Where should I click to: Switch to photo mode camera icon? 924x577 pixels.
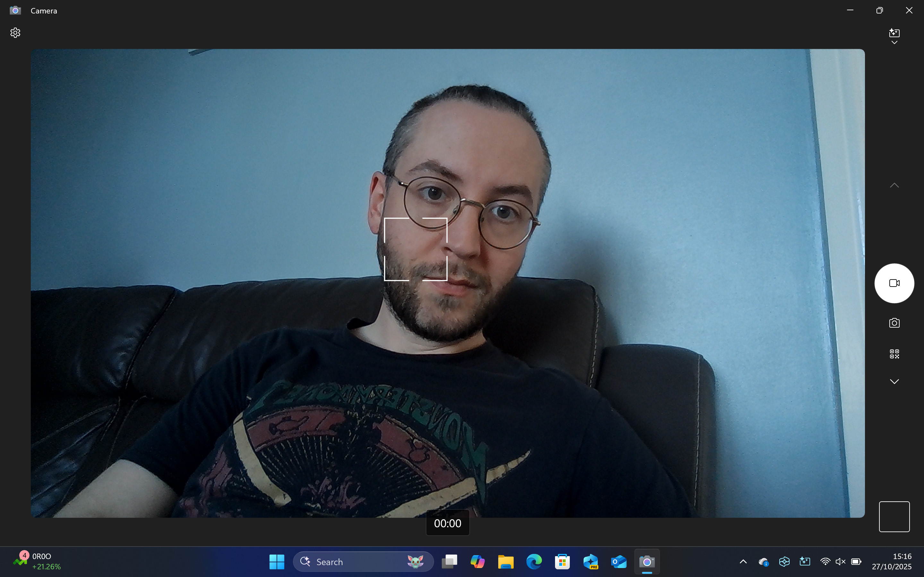pos(894,323)
